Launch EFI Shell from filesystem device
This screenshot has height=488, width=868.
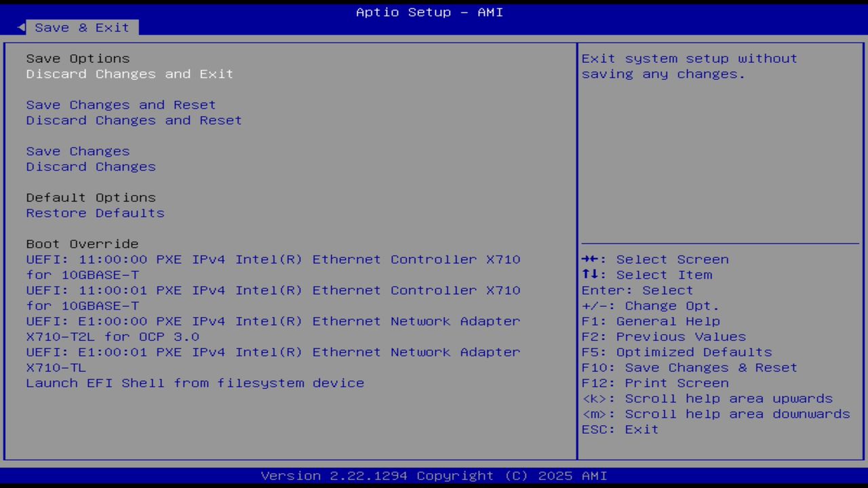click(x=195, y=383)
